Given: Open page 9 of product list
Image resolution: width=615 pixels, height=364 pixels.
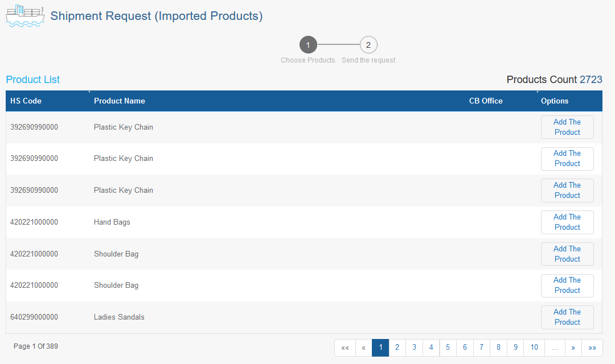Looking at the screenshot, I should [x=515, y=348].
